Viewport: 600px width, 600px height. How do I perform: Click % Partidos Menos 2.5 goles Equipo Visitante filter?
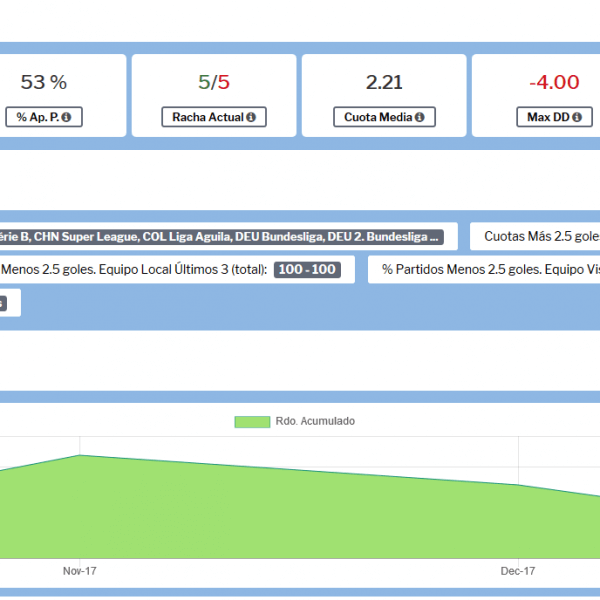coord(484,269)
